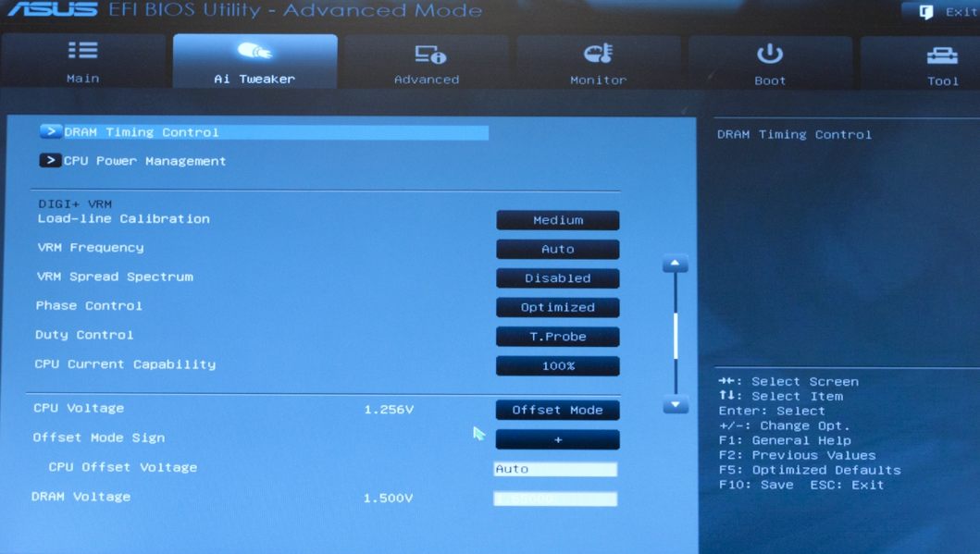
Task: Click the F1: General Help hint
Action: 785,440
